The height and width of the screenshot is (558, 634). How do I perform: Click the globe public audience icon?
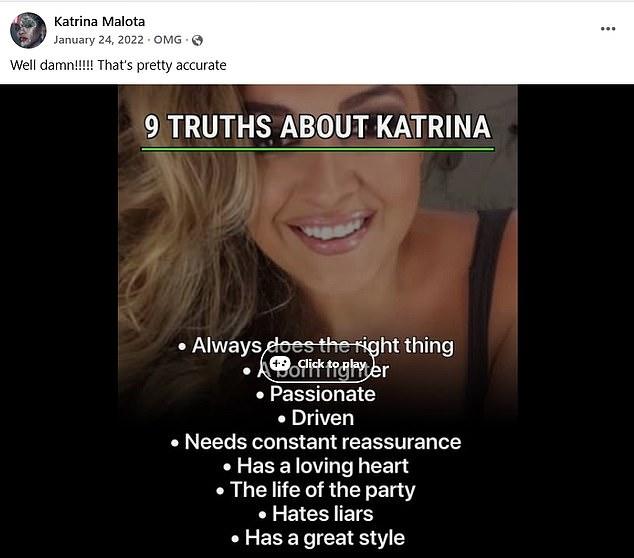click(x=197, y=40)
